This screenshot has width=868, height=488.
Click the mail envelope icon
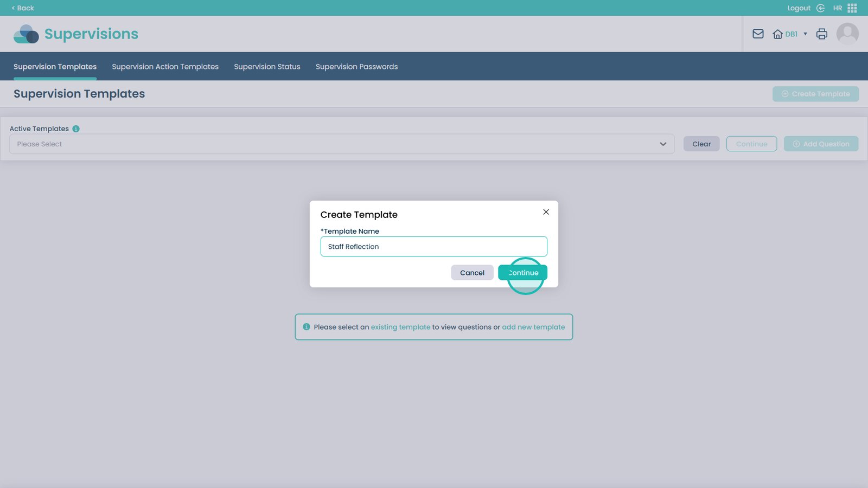click(758, 34)
